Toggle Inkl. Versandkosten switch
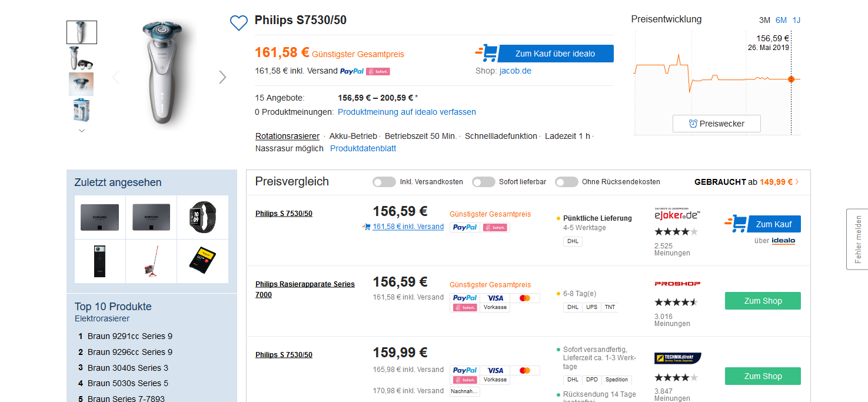The height and width of the screenshot is (402, 868). 384,182
